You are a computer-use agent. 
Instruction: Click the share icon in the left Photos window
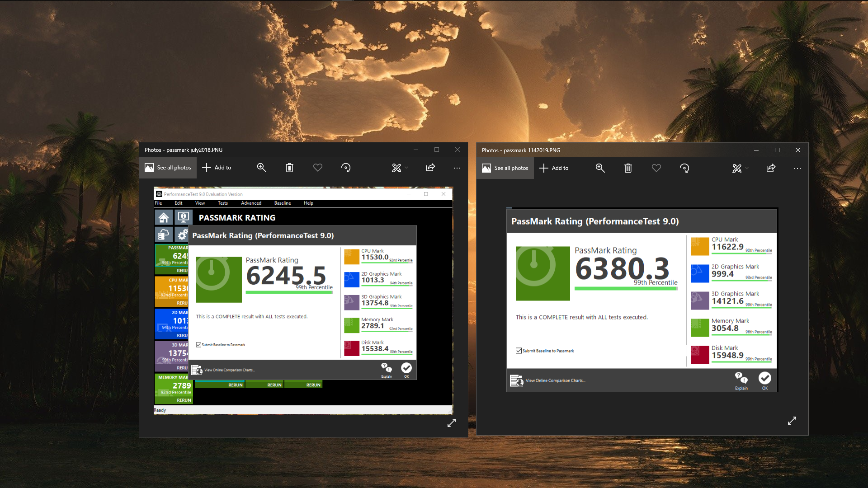pyautogui.click(x=430, y=168)
